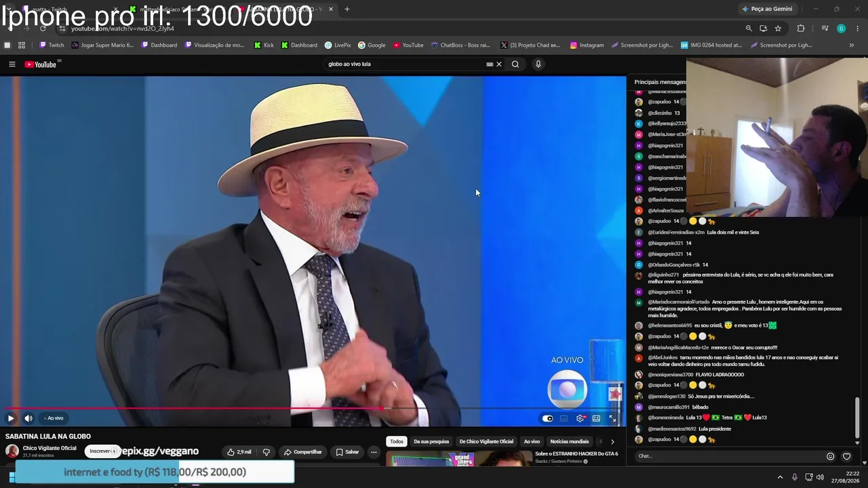
Task: Open the chat emoji picker
Action: click(x=830, y=456)
